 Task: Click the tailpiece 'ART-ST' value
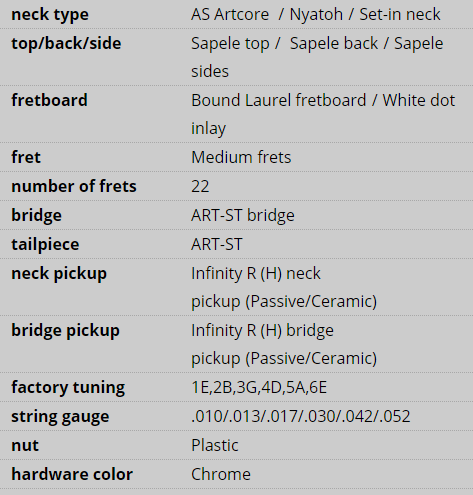coord(217,244)
